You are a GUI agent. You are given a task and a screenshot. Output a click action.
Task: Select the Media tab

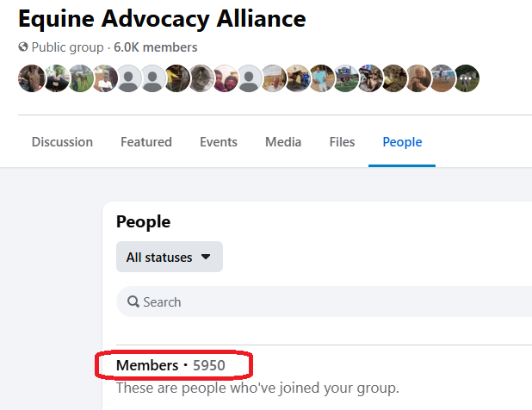[283, 142]
